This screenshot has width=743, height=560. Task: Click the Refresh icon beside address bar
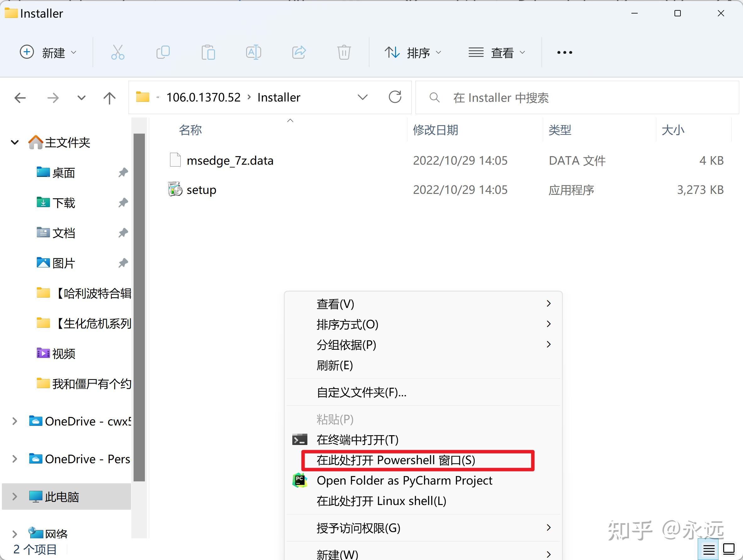tap(395, 97)
